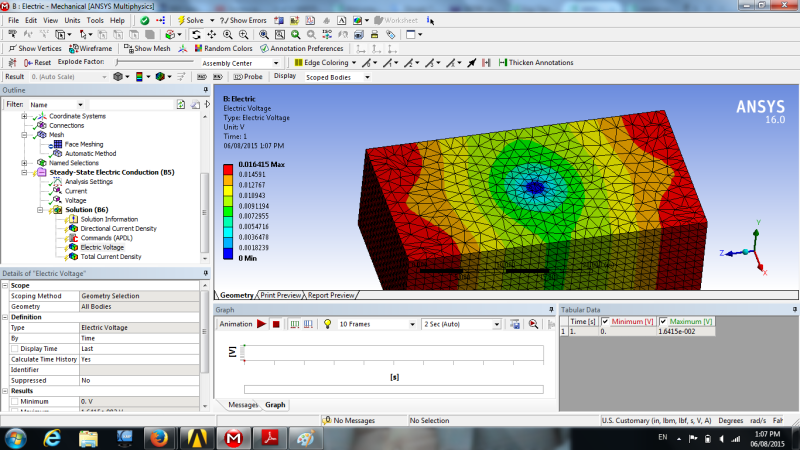Expand the Coordinate Systems tree node
800x450 pixels.
pos(24,116)
